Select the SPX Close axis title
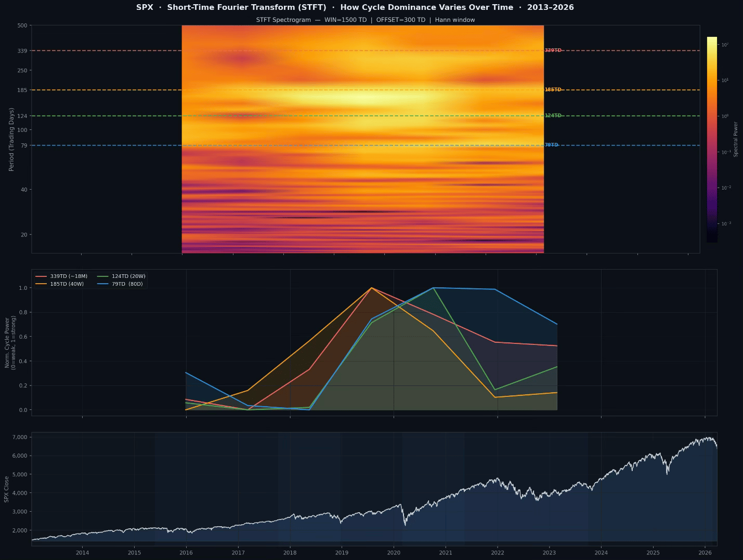Viewport: 743px width, 560px height. click(7, 489)
